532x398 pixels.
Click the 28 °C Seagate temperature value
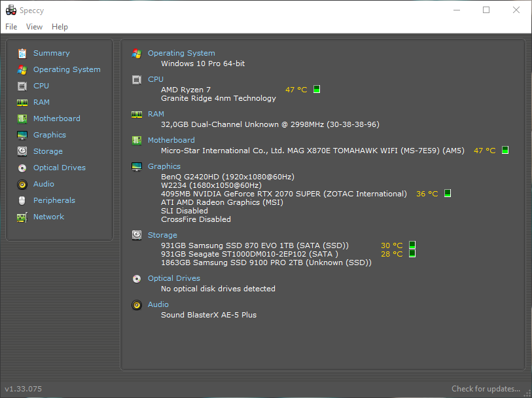coord(392,254)
